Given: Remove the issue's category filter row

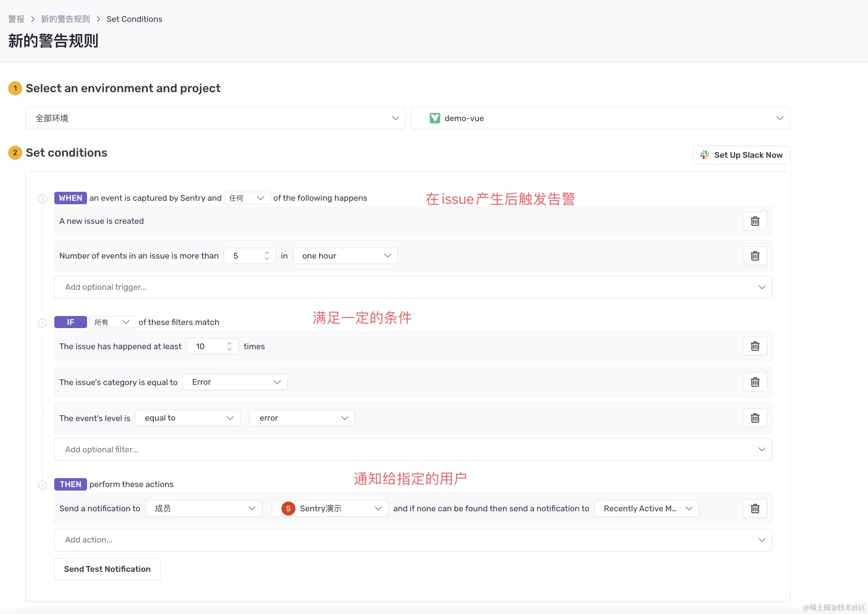Looking at the screenshot, I should [755, 382].
